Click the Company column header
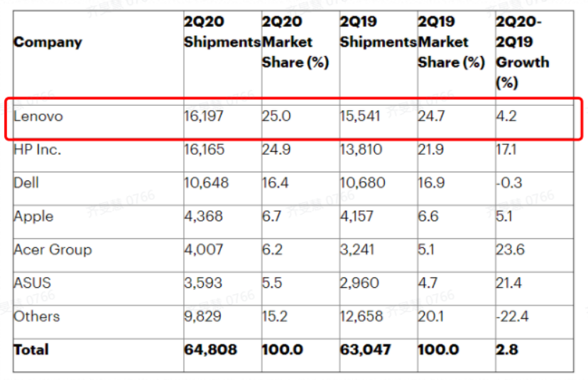The image size is (588, 380). pyautogui.click(x=48, y=42)
